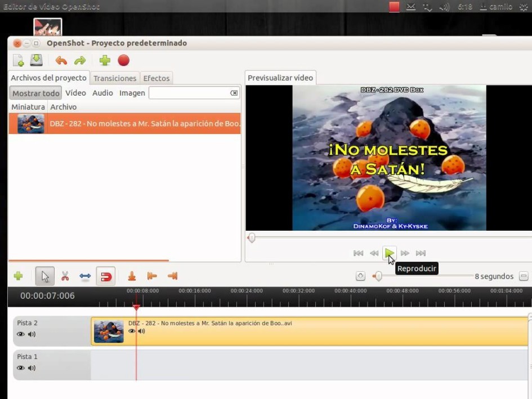This screenshot has height=399, width=532.
Task: Add a marker on the timeline
Action: [132, 276]
